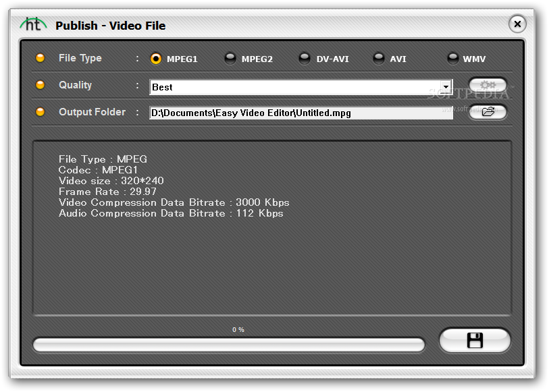Click the 'Output Folder' label
The width and height of the screenshot is (549, 392).
coord(92,112)
